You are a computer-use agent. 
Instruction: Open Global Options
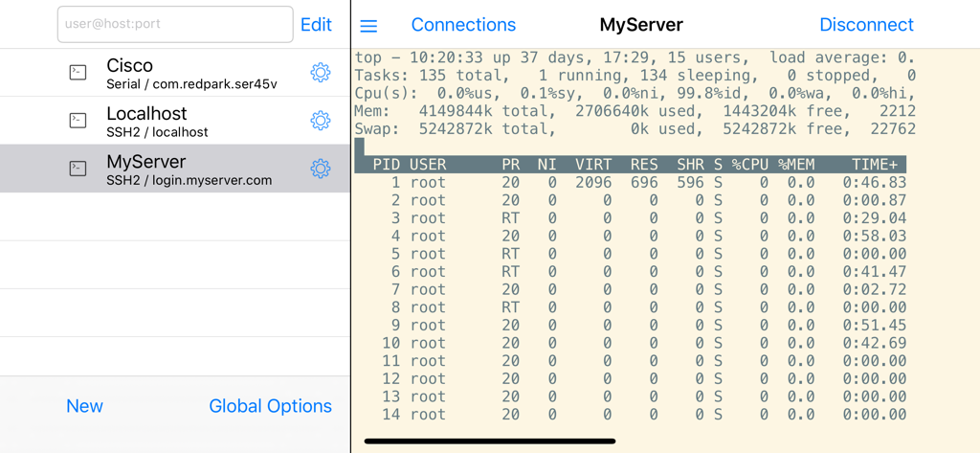point(270,406)
